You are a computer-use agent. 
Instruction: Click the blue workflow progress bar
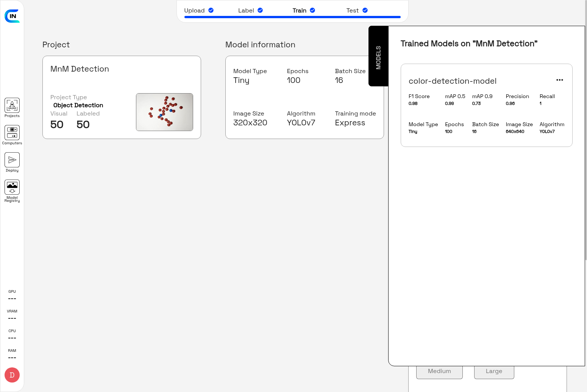292,17
